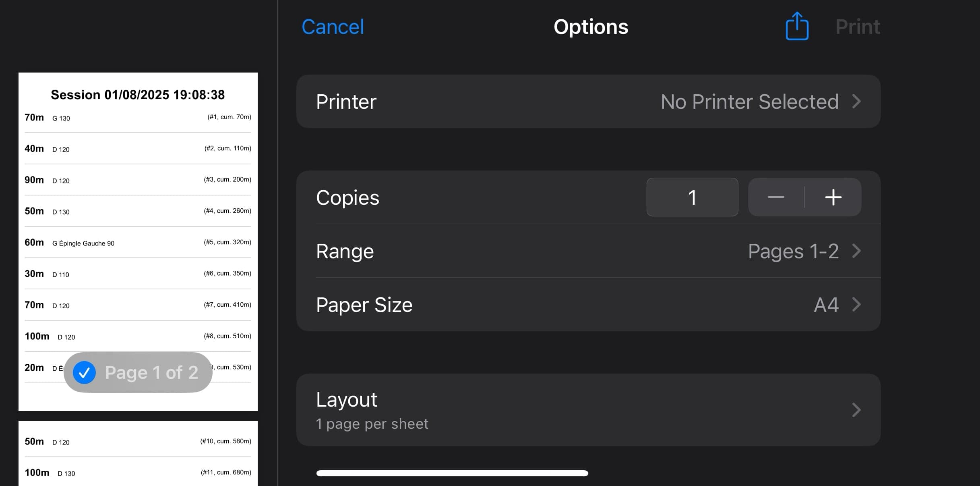Screen dimensions: 980x486
Task: Click the horizontal scroll indicator bar
Action: click(452, 473)
